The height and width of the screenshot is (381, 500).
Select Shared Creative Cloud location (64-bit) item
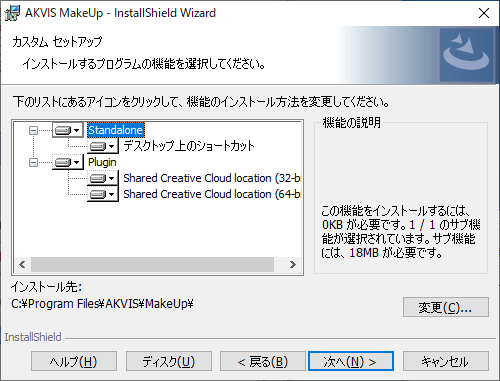[x=211, y=194]
